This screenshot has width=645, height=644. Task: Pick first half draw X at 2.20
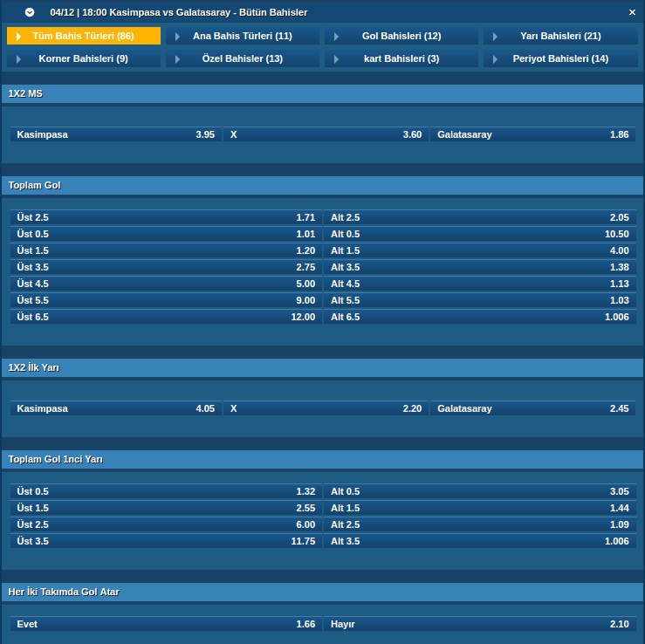coord(326,408)
